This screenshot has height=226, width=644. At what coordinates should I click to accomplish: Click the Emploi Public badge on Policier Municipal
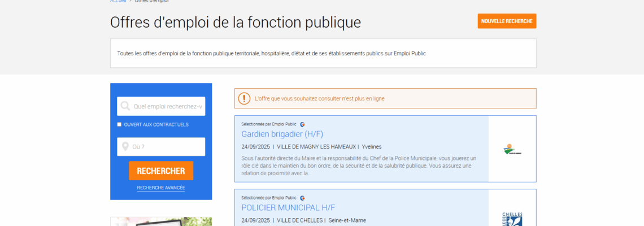pos(303,198)
